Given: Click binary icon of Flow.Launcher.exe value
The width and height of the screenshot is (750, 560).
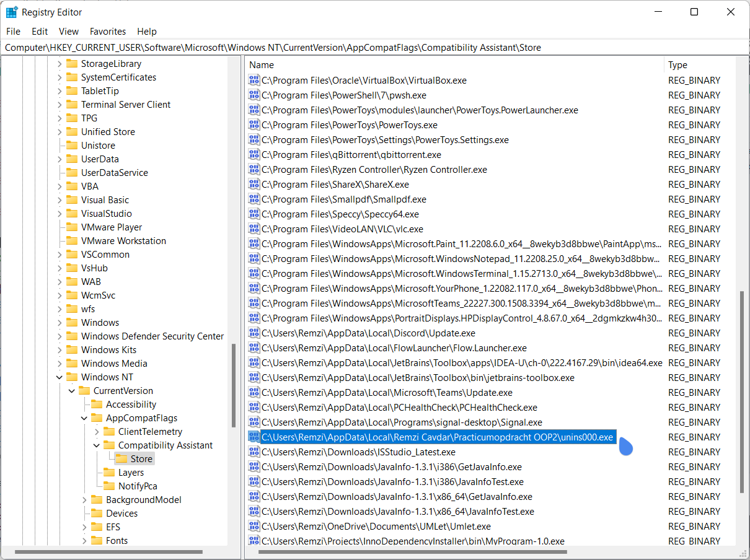Looking at the screenshot, I should click(254, 348).
